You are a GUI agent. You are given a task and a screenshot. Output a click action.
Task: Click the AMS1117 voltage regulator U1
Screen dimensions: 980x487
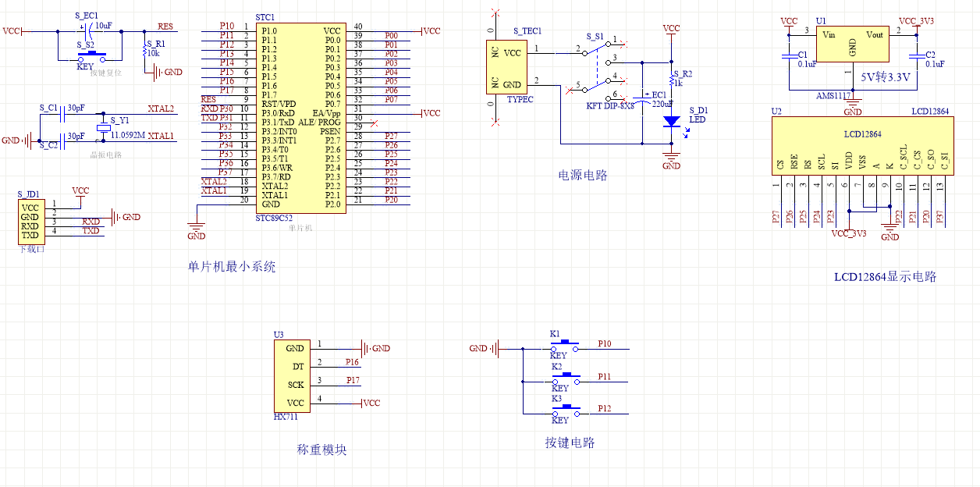[852, 44]
